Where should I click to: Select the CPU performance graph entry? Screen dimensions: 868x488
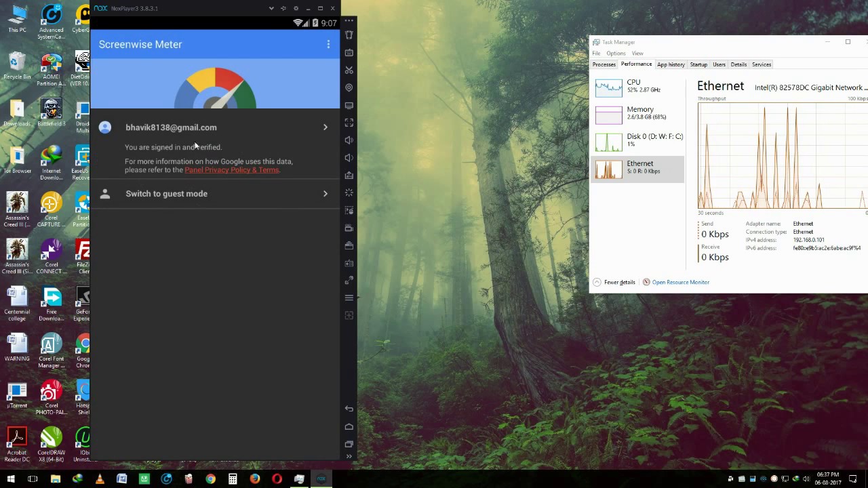pyautogui.click(x=637, y=87)
